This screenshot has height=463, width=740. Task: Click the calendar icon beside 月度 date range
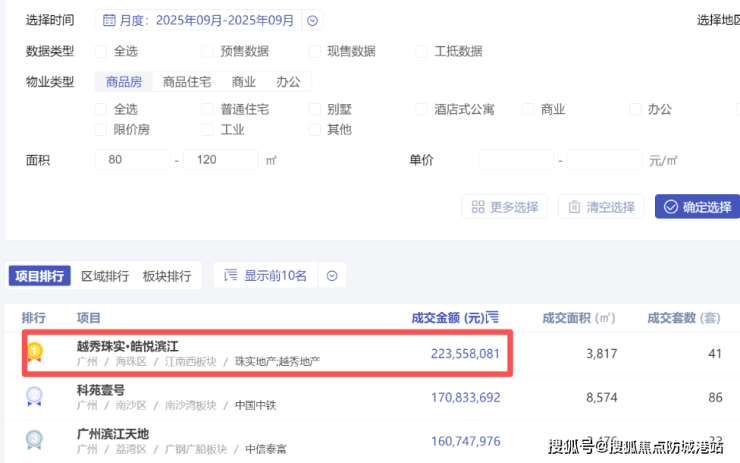coord(109,20)
